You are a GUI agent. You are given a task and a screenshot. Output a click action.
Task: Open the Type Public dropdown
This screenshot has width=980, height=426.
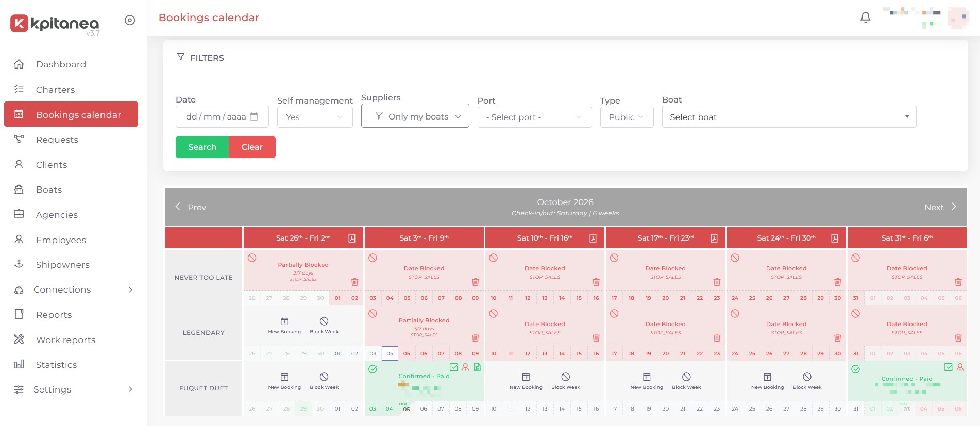pyautogui.click(x=627, y=117)
